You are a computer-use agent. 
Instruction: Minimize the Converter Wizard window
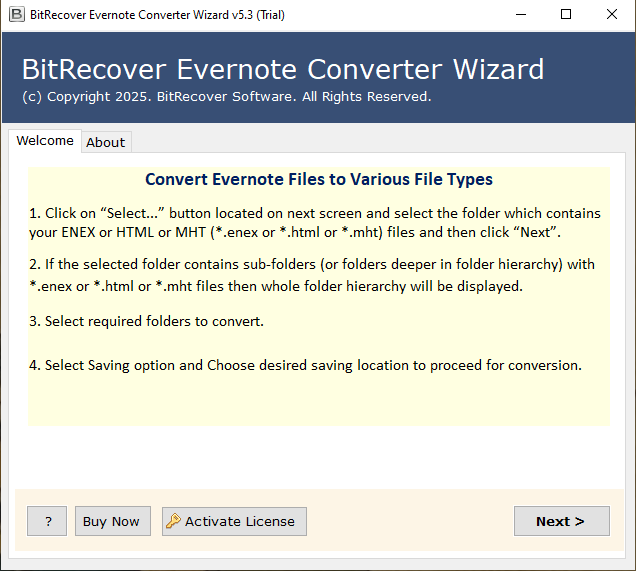(x=521, y=15)
